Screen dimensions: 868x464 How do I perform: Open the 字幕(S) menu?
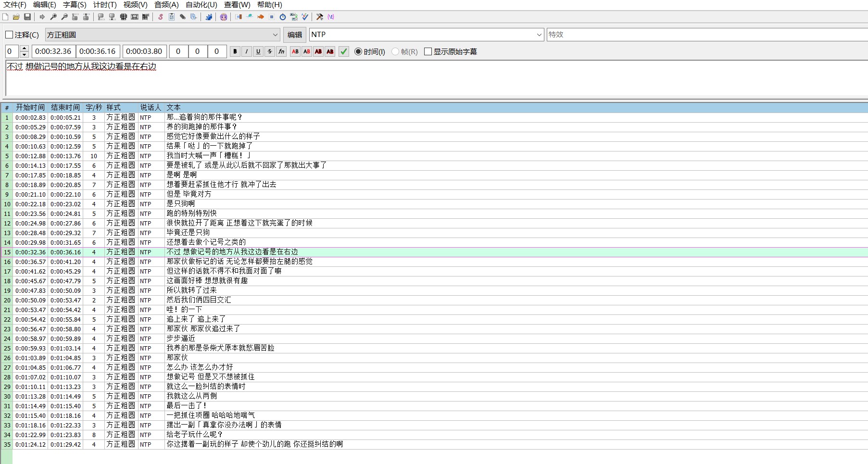[75, 5]
